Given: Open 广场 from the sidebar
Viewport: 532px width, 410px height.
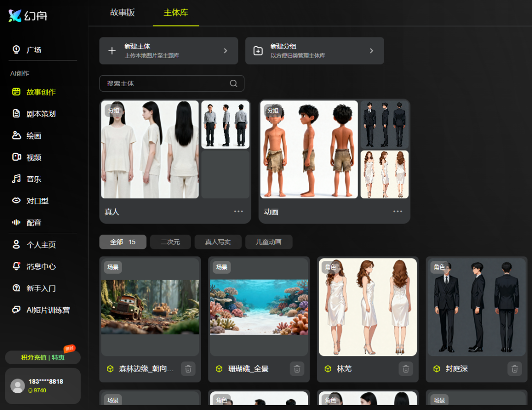Looking at the screenshot, I should (x=33, y=50).
